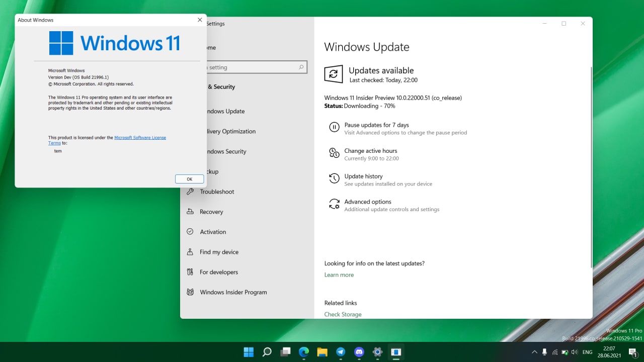This screenshot has height=362, width=644.
Task: Open Update history
Action: click(363, 176)
